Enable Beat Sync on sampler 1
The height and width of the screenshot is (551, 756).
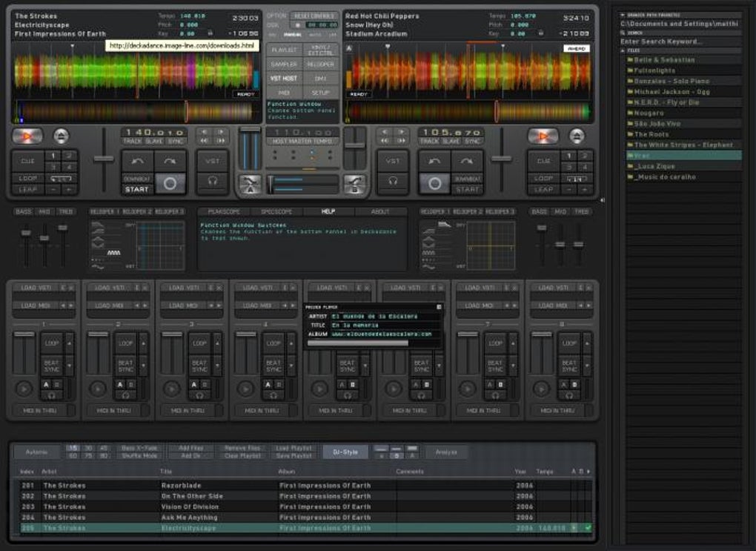pos(51,366)
